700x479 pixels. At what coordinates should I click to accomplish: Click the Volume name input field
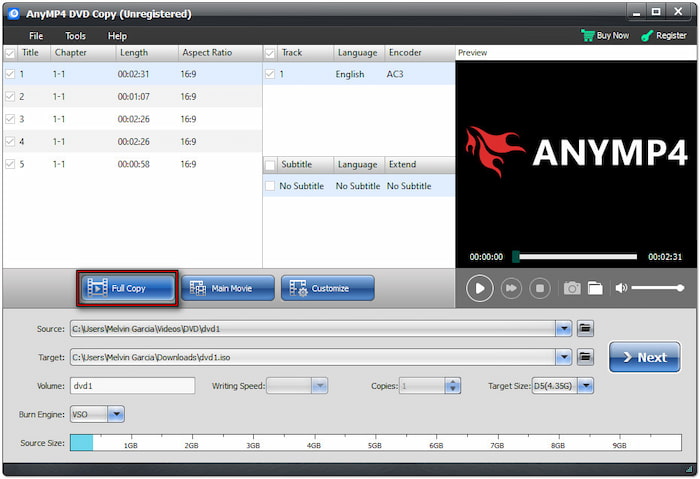click(x=132, y=385)
